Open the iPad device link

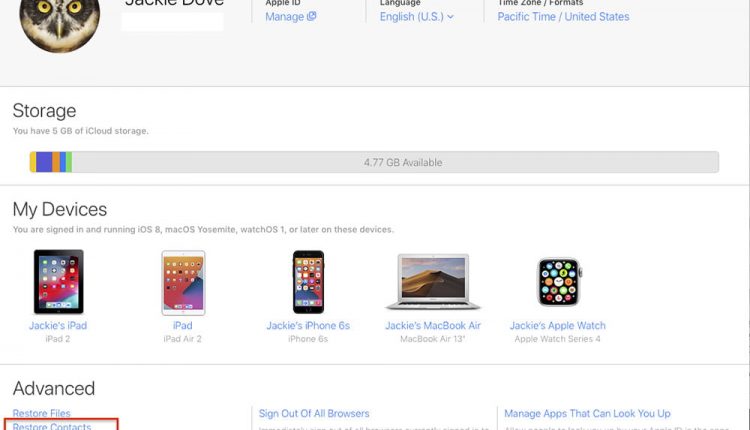(x=183, y=325)
